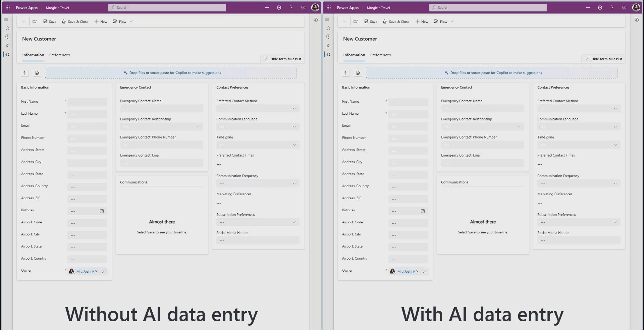Toggle Hide form fill assist
644x330 pixels.
pyautogui.click(x=282, y=59)
